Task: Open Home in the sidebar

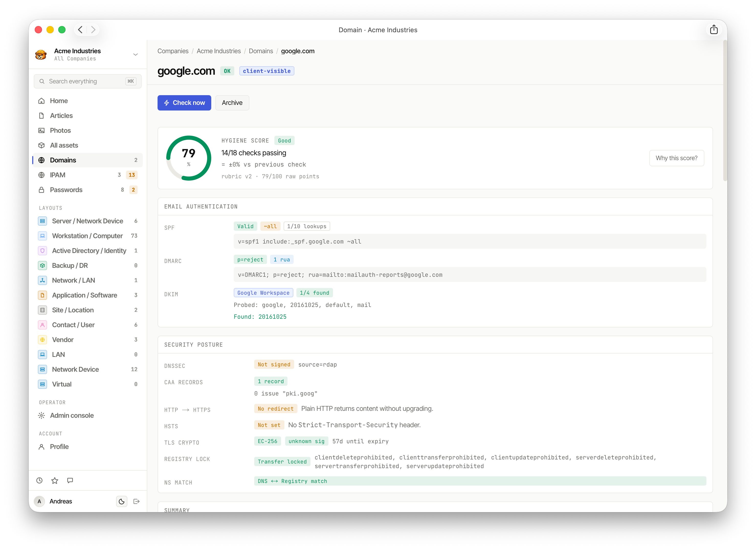Action: (x=88, y=101)
